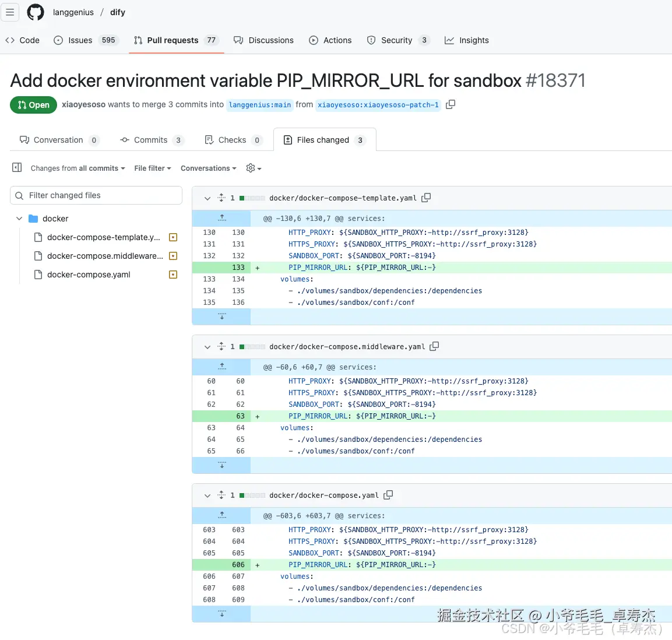Image resolution: width=672 pixels, height=640 pixels.
Task: Open the hamburger navigation menu
Action: pos(10,12)
